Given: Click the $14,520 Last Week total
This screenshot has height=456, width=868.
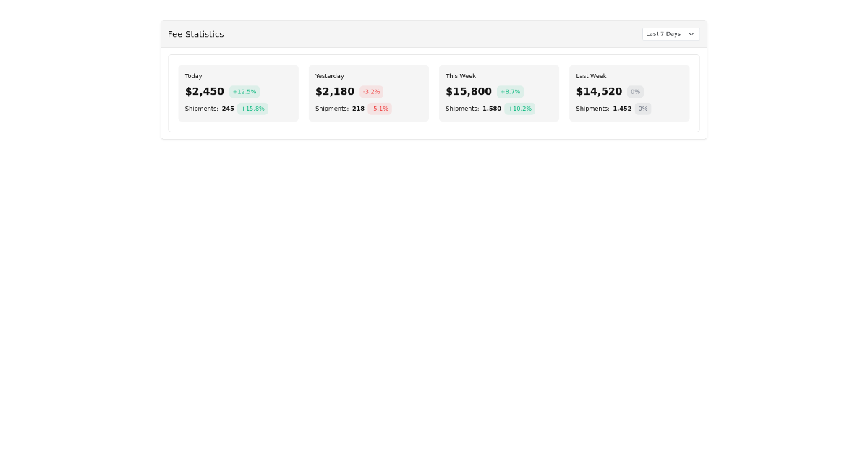Looking at the screenshot, I should click(599, 91).
